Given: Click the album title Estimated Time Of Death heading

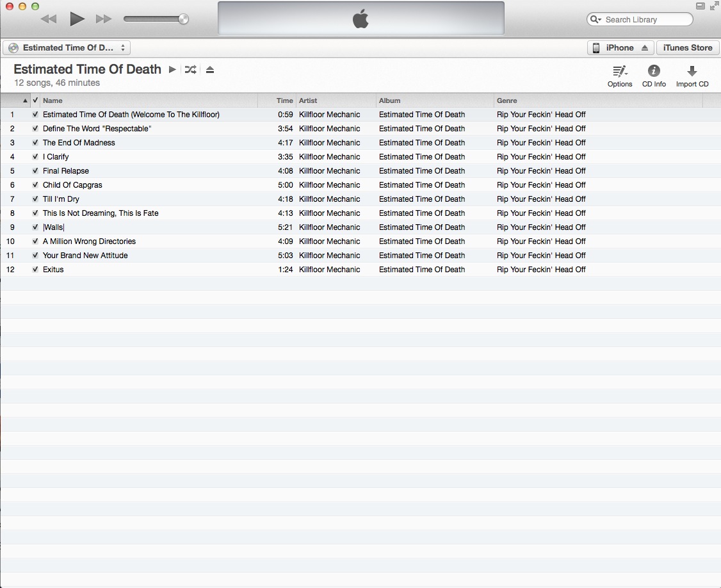Looking at the screenshot, I should [x=87, y=69].
